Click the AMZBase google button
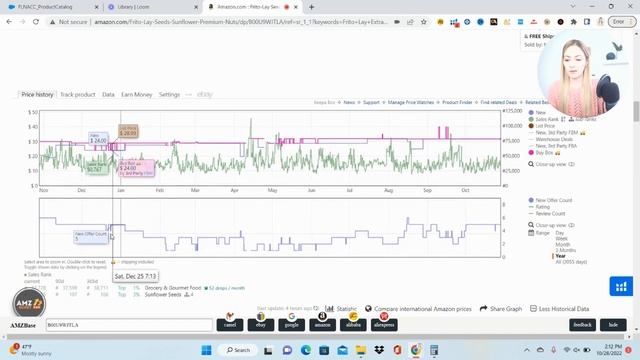The height and width of the screenshot is (360, 640). (x=291, y=325)
